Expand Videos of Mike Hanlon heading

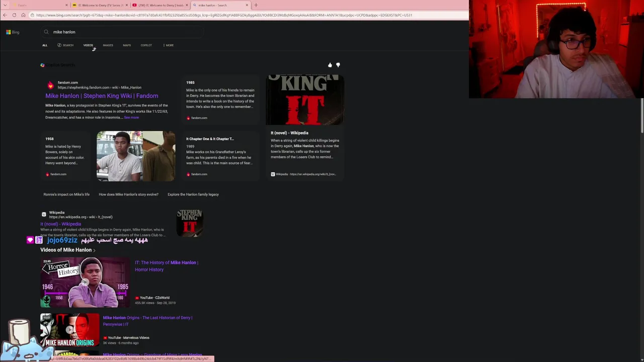click(x=67, y=250)
